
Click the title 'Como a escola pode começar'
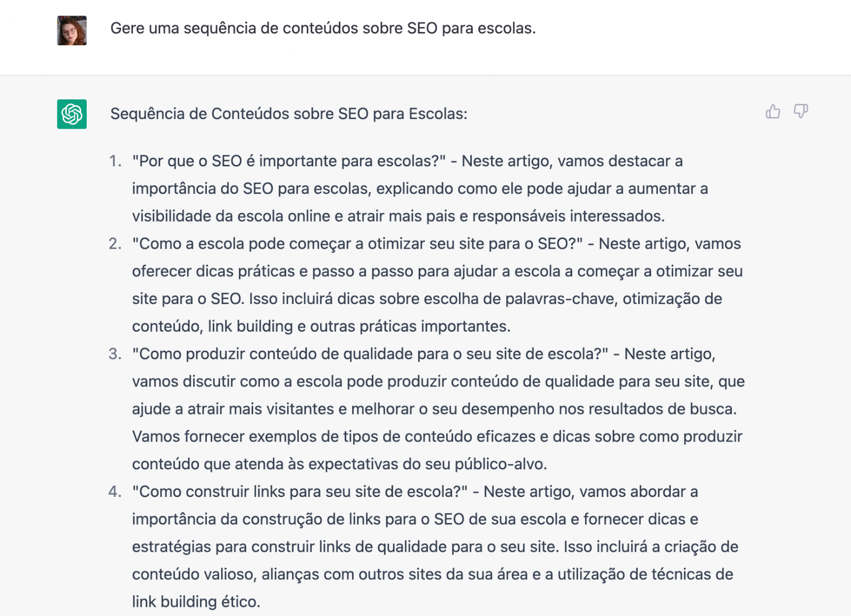click(x=357, y=244)
